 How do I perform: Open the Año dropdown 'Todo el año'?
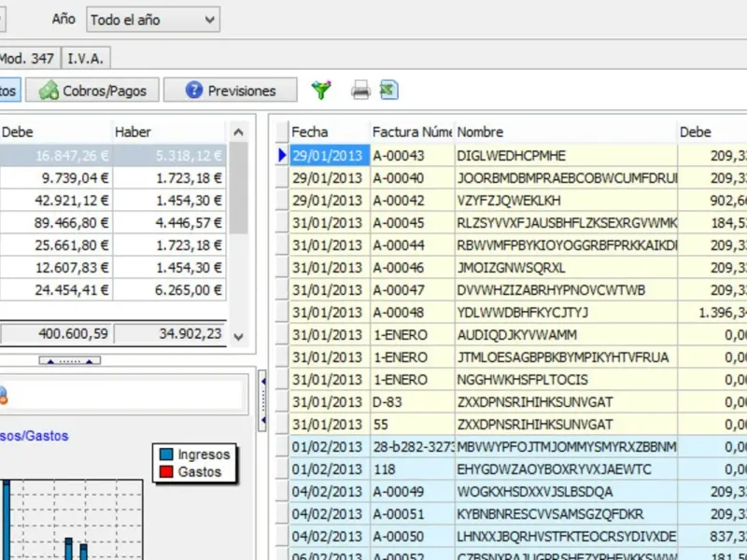[x=153, y=20]
